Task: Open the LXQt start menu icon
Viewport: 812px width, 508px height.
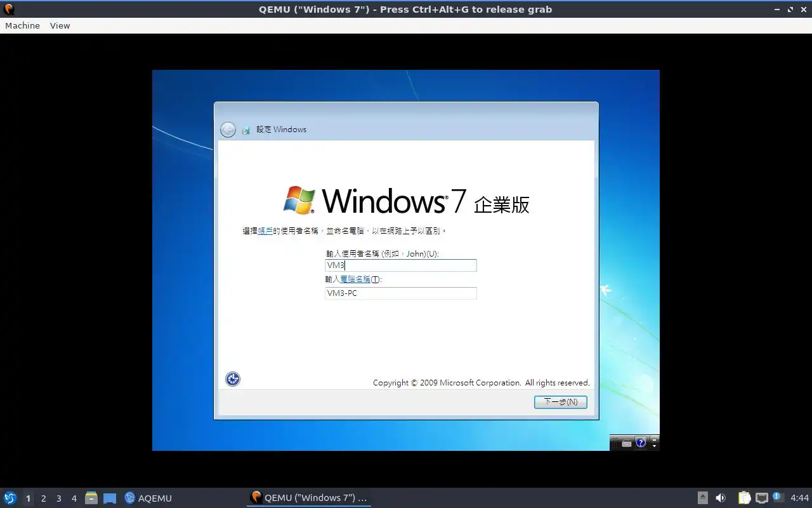Action: 10,498
